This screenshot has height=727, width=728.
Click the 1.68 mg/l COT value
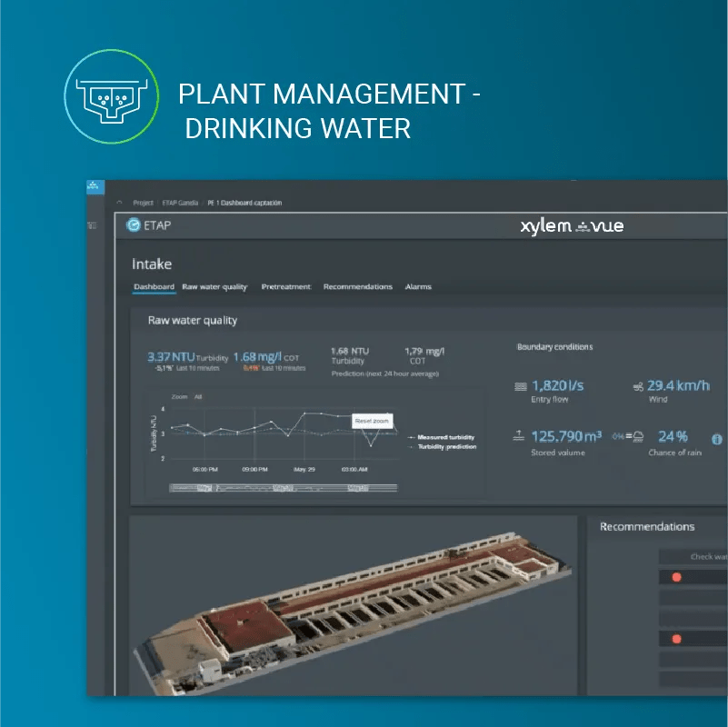pos(257,357)
